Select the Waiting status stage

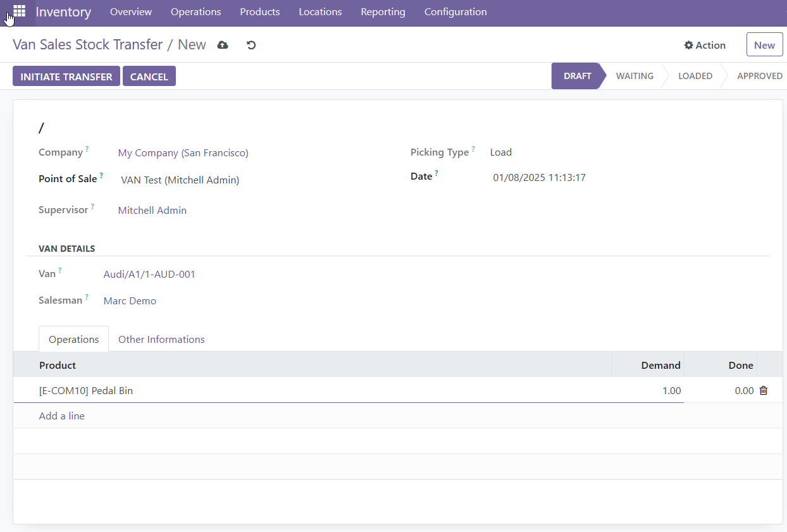click(635, 76)
